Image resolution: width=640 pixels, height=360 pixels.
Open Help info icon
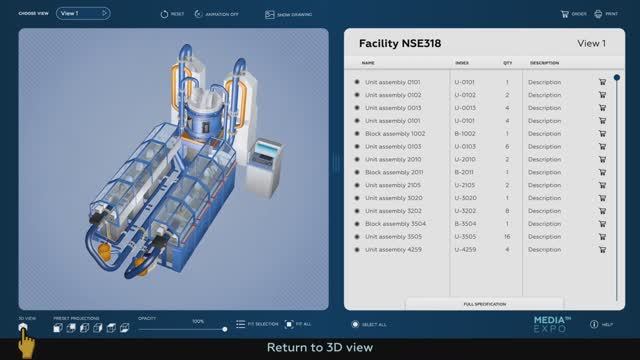(x=594, y=324)
